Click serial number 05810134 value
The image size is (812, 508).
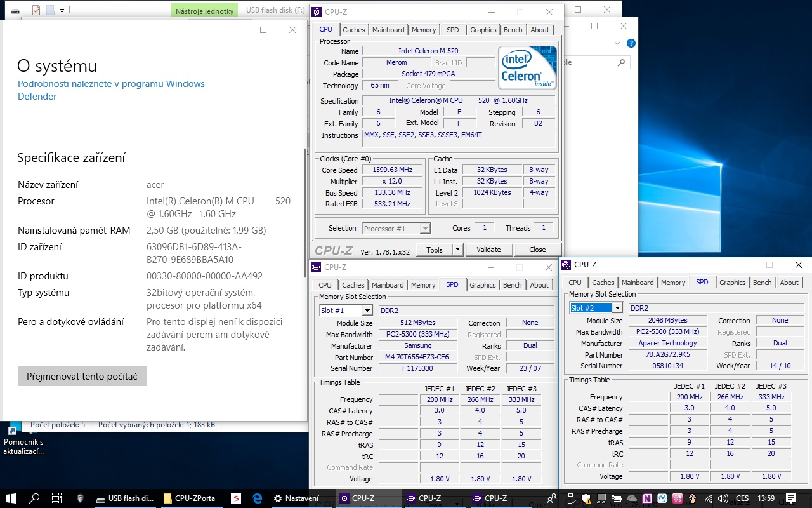667,366
